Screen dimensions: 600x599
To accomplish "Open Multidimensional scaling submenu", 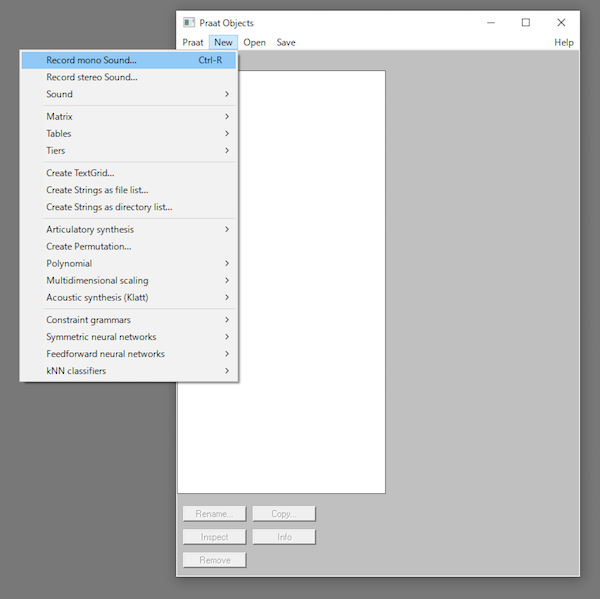I will coord(97,281).
